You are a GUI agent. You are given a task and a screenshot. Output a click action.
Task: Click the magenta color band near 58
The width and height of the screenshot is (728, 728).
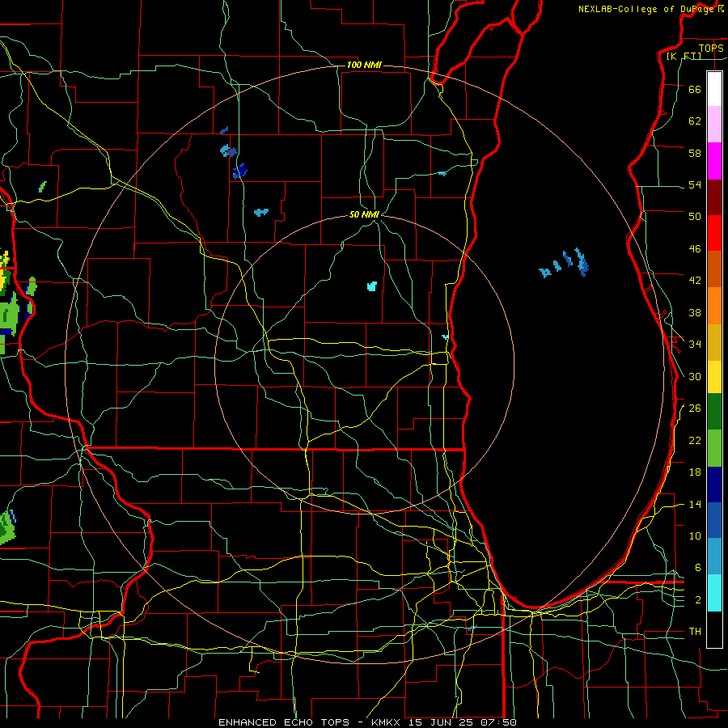pyautogui.click(x=714, y=161)
